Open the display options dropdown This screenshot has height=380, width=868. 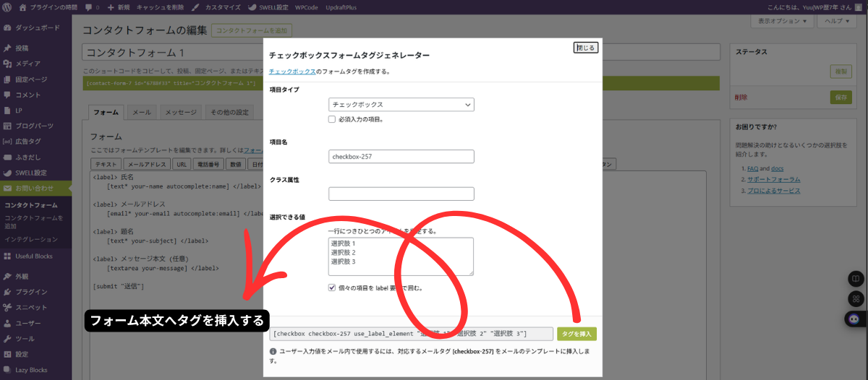tap(783, 21)
